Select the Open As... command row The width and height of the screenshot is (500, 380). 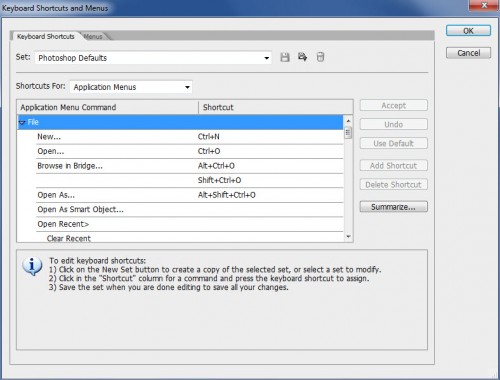[x=190, y=195]
